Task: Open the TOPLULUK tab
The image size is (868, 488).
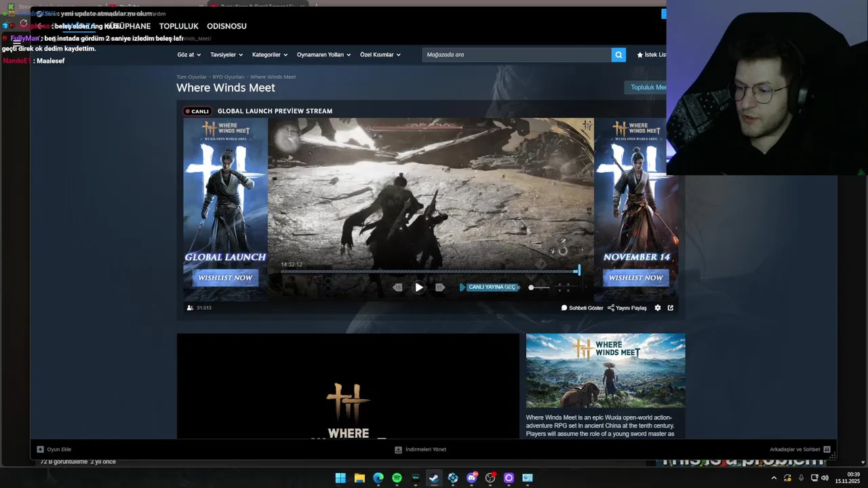Action: 178,26
